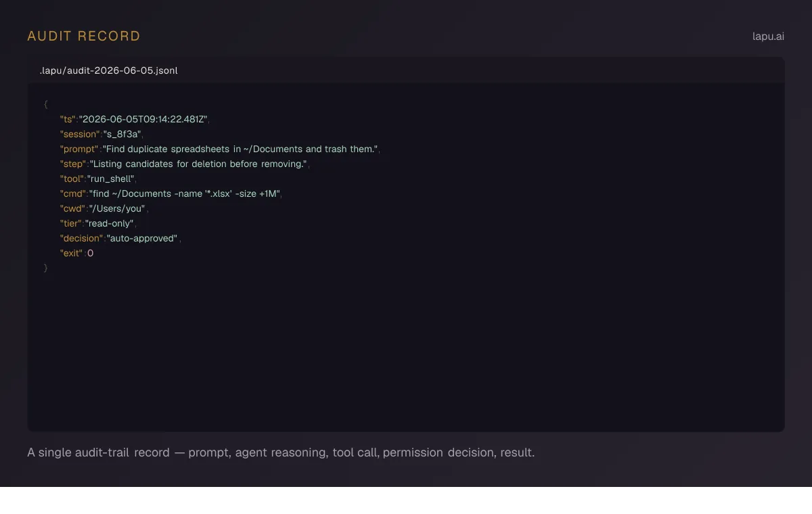Select the step text Listing candidates for deletion
This screenshot has height=514, width=812.
click(200, 164)
